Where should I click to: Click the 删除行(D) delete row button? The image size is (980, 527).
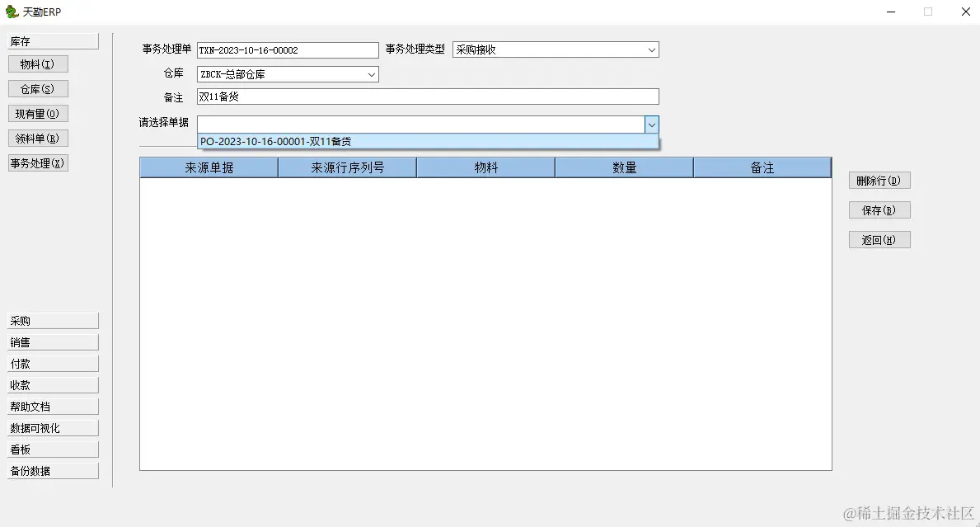point(879,180)
